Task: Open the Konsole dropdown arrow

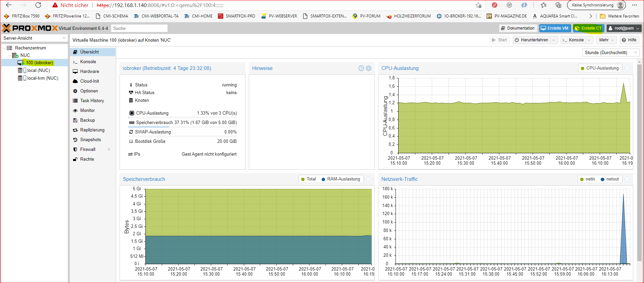Action: (x=589, y=40)
